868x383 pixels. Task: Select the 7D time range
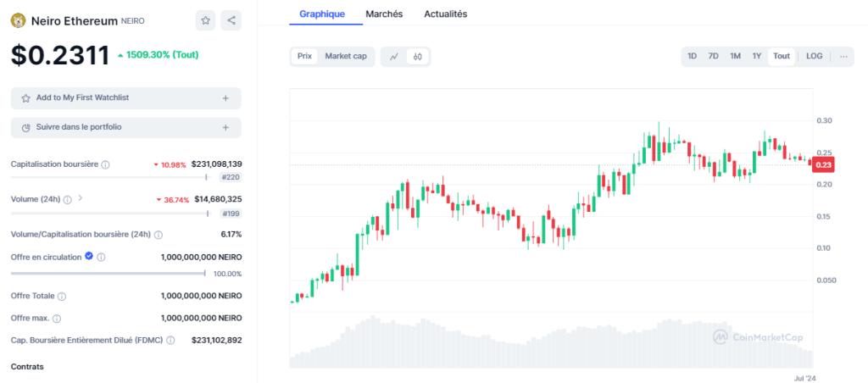click(x=713, y=56)
